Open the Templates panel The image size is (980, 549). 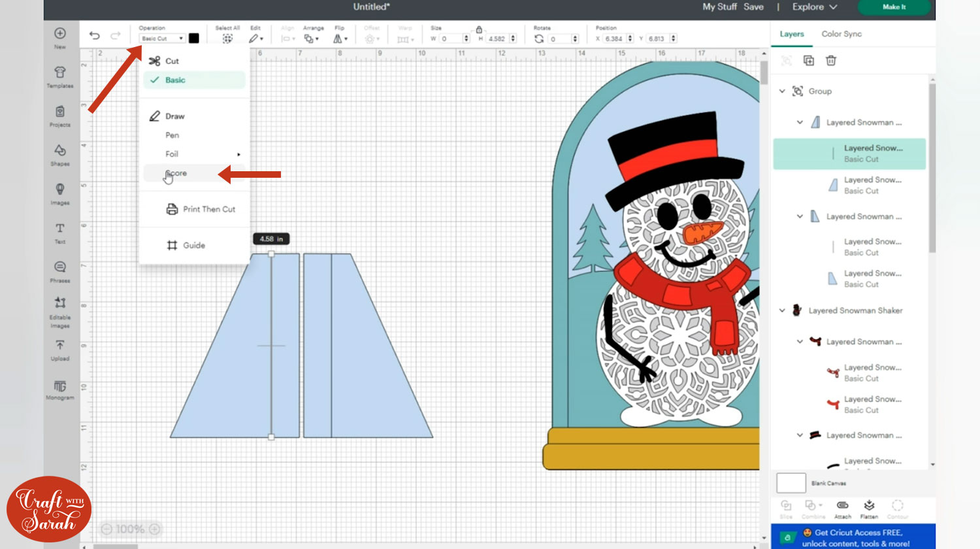click(x=60, y=76)
